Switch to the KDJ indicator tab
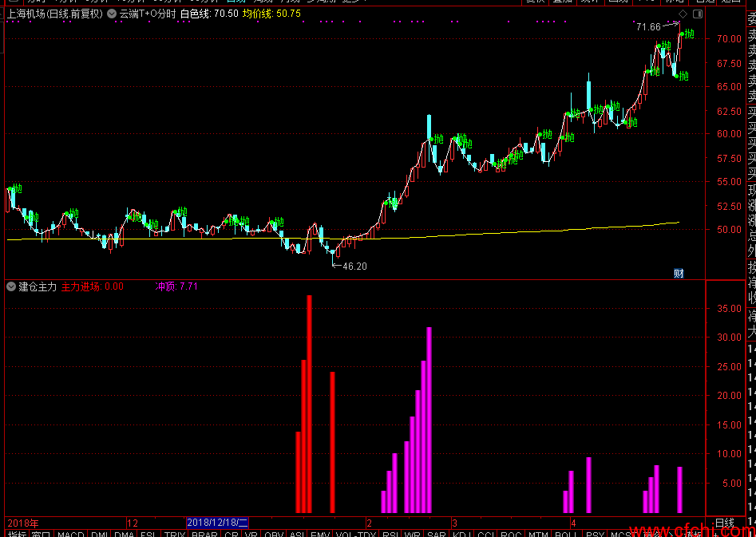The image size is (756, 537). [x=461, y=534]
